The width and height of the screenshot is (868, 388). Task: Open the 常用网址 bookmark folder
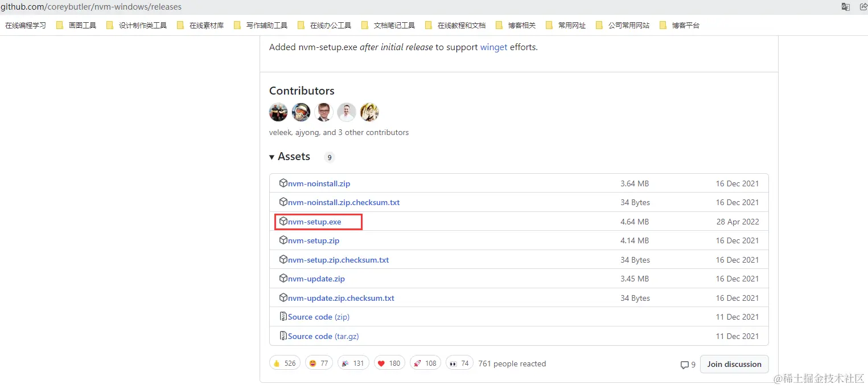566,26
